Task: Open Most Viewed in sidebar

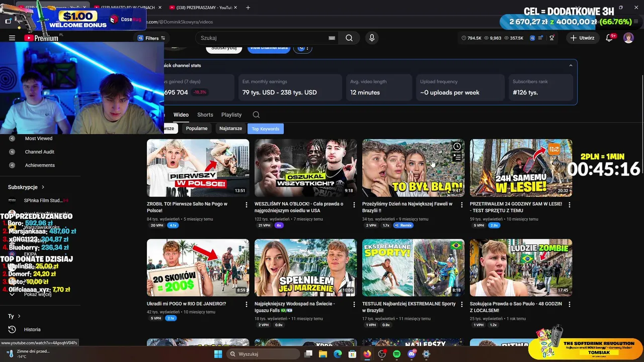Action: [x=39, y=138]
